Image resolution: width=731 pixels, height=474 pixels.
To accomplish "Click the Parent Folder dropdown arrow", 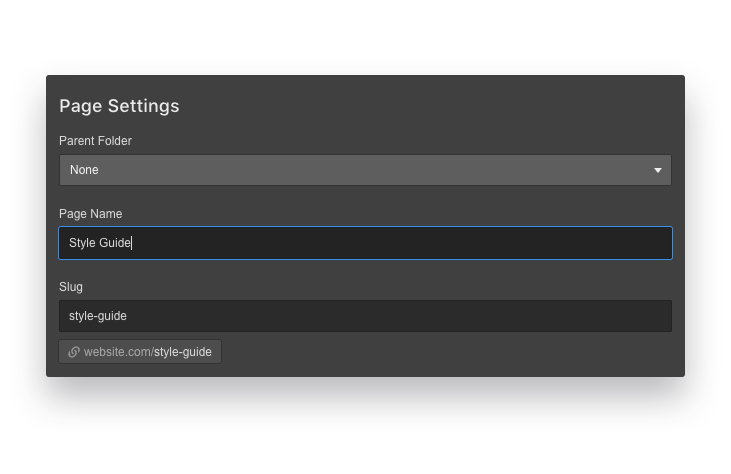I will (658, 170).
